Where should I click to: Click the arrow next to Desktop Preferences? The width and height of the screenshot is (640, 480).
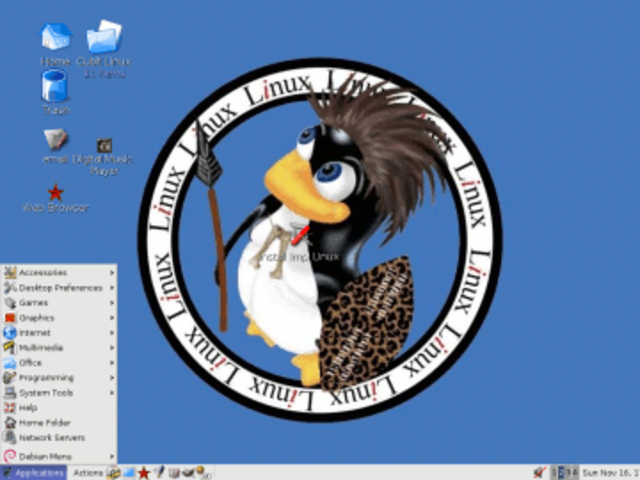pyautogui.click(x=111, y=288)
